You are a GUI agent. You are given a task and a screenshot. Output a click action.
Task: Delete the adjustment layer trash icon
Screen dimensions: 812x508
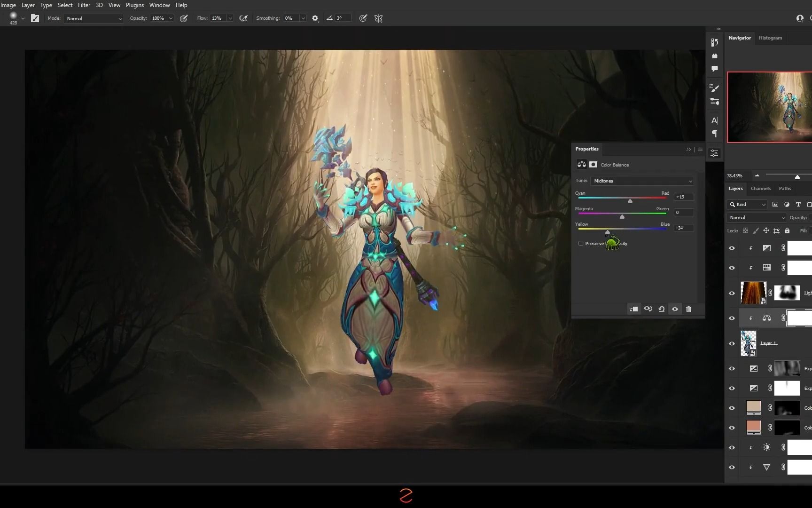[x=689, y=309]
